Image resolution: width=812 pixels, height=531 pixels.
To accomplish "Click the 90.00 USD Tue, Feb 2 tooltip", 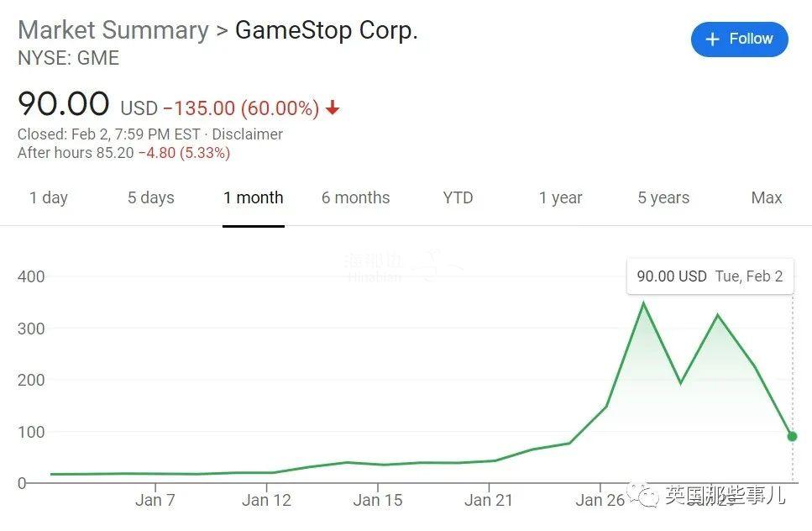I will (710, 276).
